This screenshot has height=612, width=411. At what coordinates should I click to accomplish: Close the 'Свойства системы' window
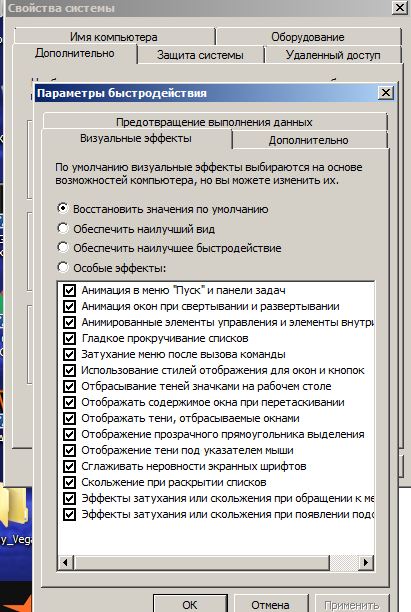point(400,8)
